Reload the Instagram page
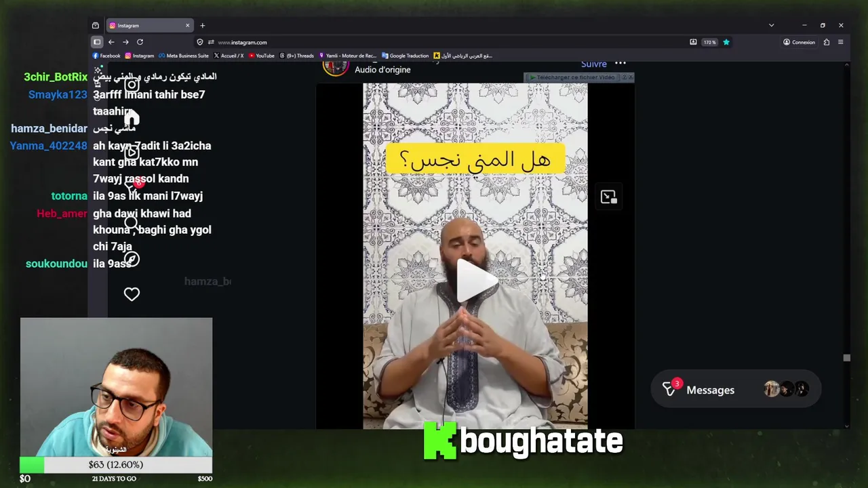This screenshot has width=868, height=488. point(140,42)
